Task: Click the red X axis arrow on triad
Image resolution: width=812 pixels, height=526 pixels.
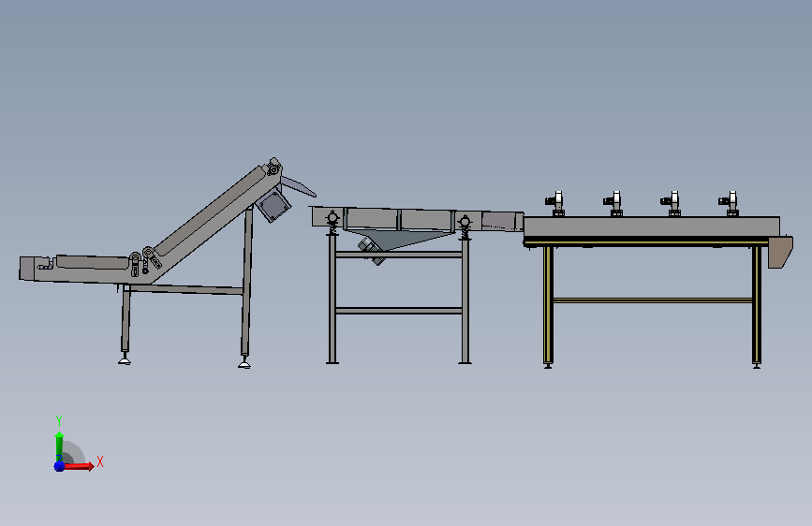Action: pyautogui.click(x=78, y=466)
